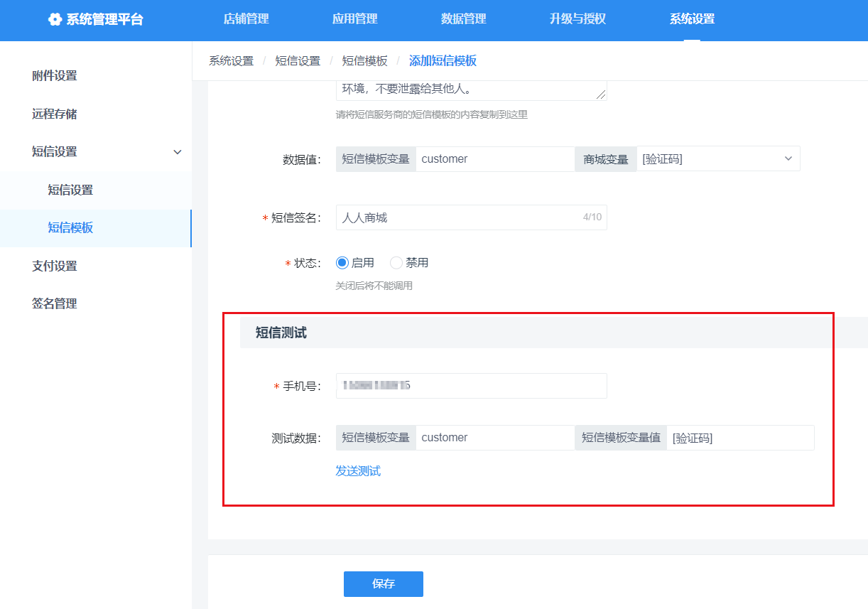
Task: Collapse the 短信设置 sidebar chevron
Action: tap(178, 152)
